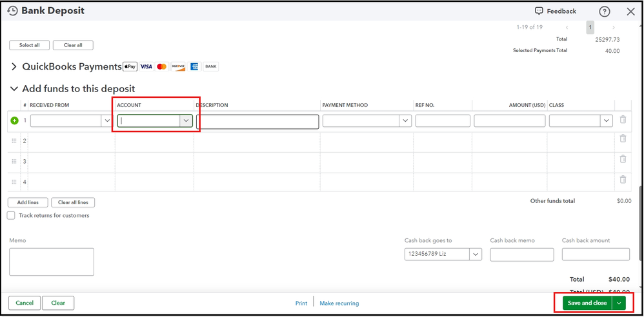
Task: Open the Cash back goes to dropdown
Action: (476, 255)
